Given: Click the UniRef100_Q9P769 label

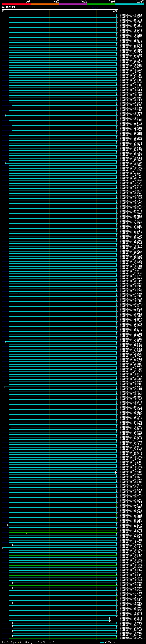Looking at the screenshot, I should pos(131,417).
